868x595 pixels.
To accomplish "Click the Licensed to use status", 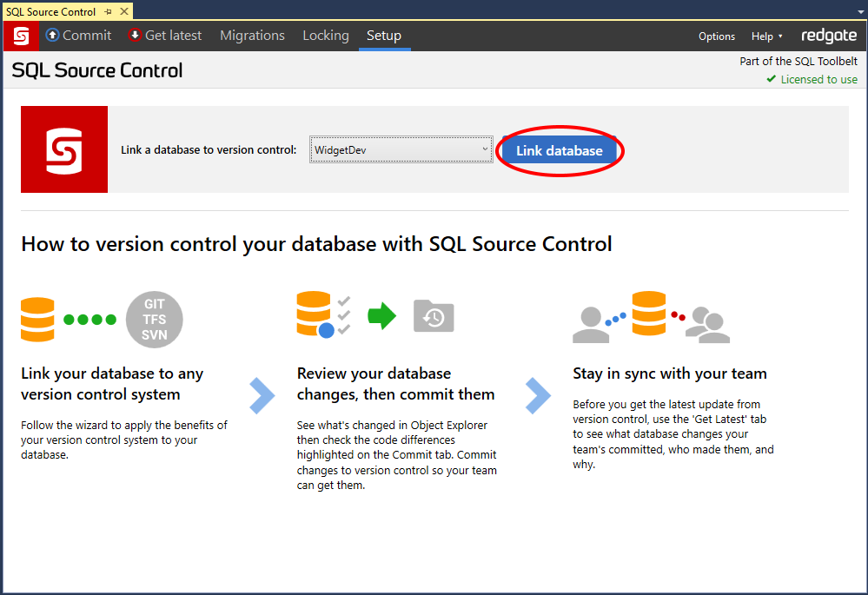I will click(x=812, y=79).
